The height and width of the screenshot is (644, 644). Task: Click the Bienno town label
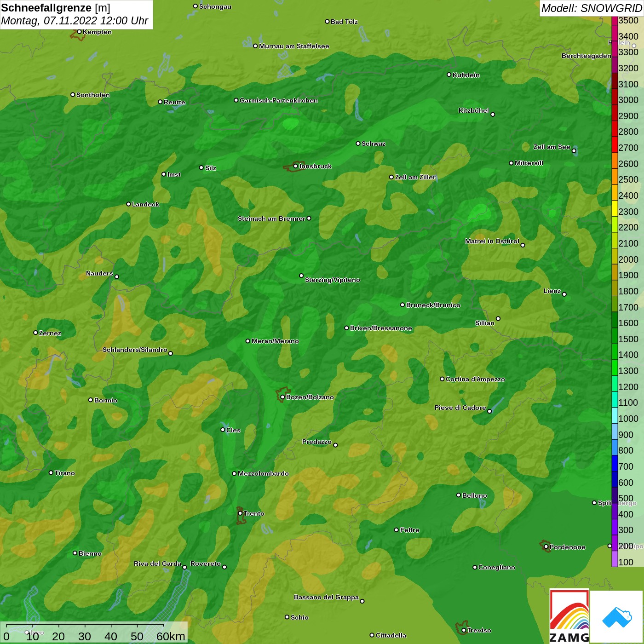click(x=90, y=553)
